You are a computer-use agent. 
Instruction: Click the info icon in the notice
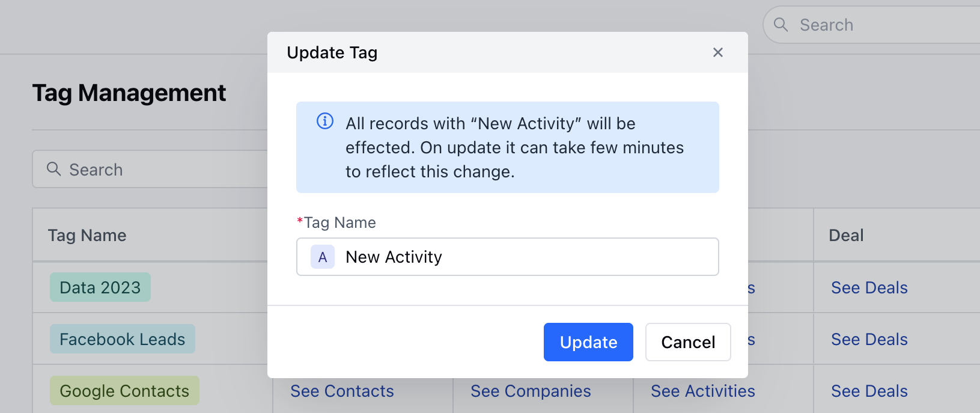click(325, 121)
